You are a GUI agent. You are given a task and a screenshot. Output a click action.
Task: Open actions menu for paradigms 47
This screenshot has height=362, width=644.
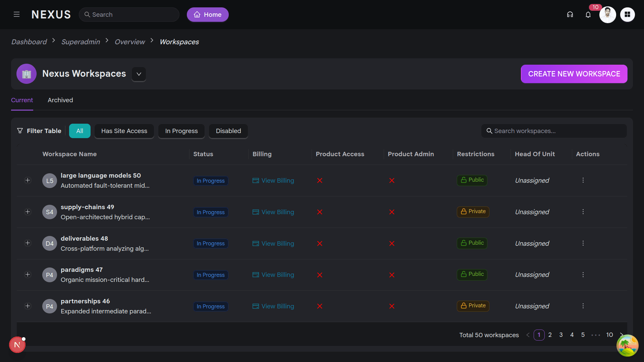[583, 275]
